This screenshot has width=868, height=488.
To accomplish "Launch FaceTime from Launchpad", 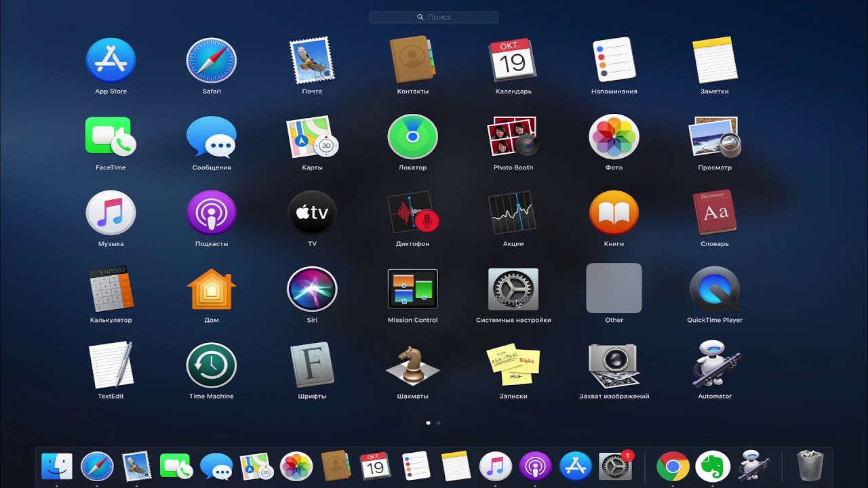I will pos(111,136).
